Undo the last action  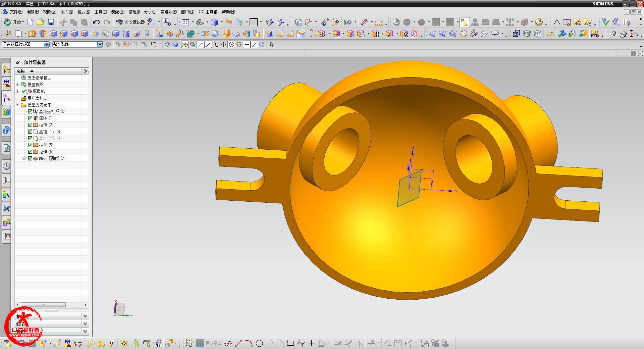click(96, 22)
